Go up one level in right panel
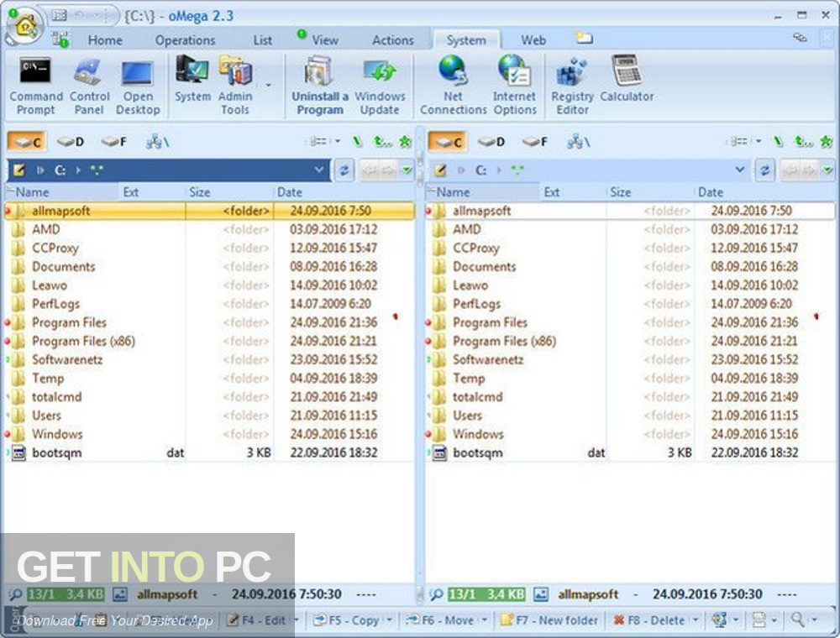 coord(803,141)
